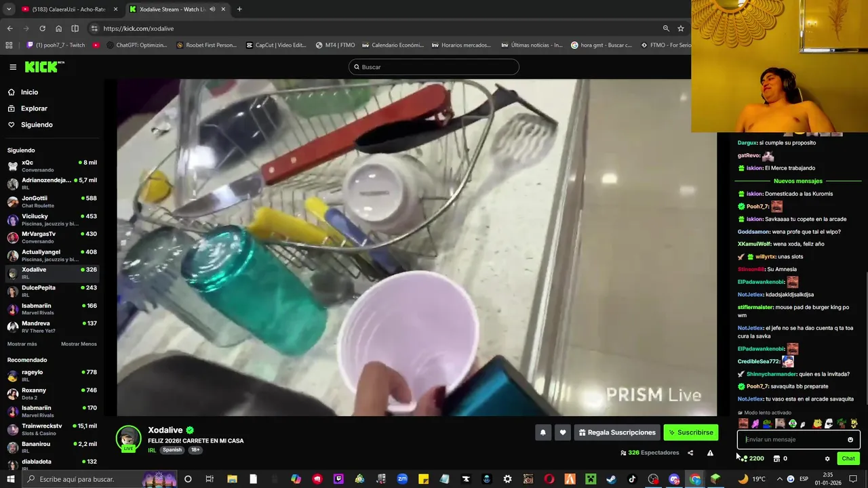Open Steam from the taskbar
This screenshot has width=868, height=488.
tap(611, 479)
